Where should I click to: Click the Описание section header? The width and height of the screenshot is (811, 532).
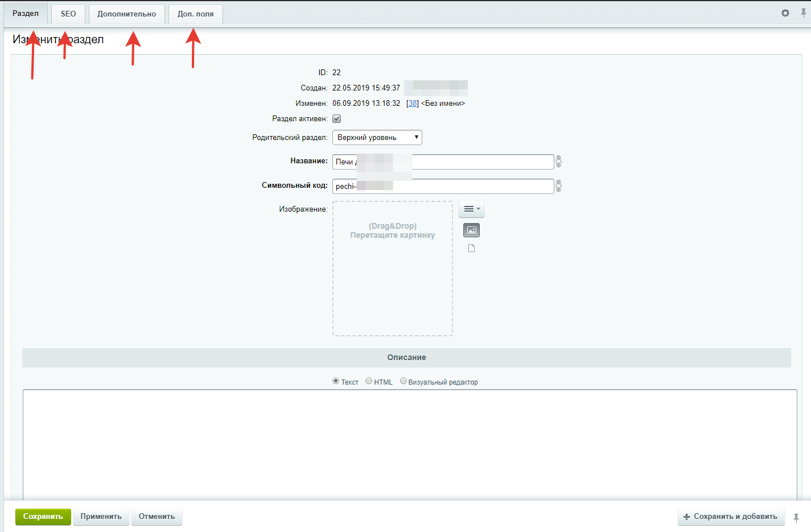[x=406, y=357]
